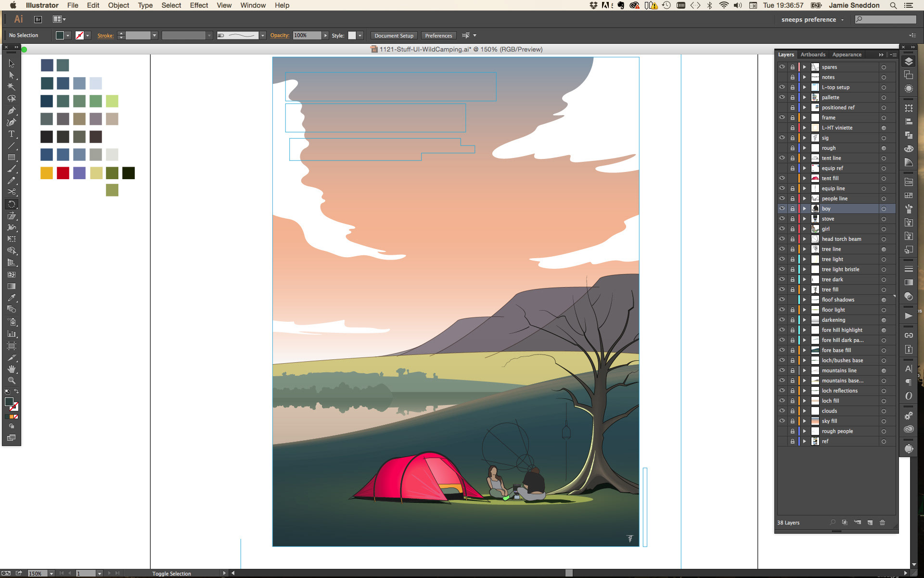This screenshot has height=578, width=924.
Task: Select the Type tool
Action: [12, 134]
